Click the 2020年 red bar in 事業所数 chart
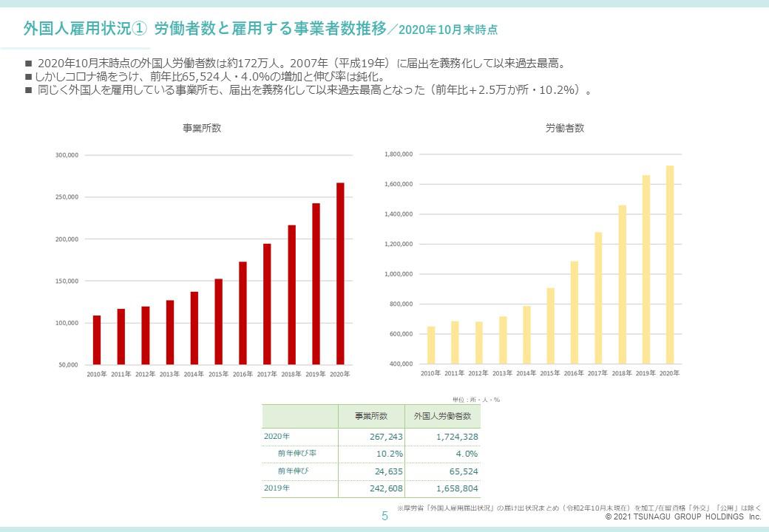This screenshot has width=769, height=532. pos(340,273)
